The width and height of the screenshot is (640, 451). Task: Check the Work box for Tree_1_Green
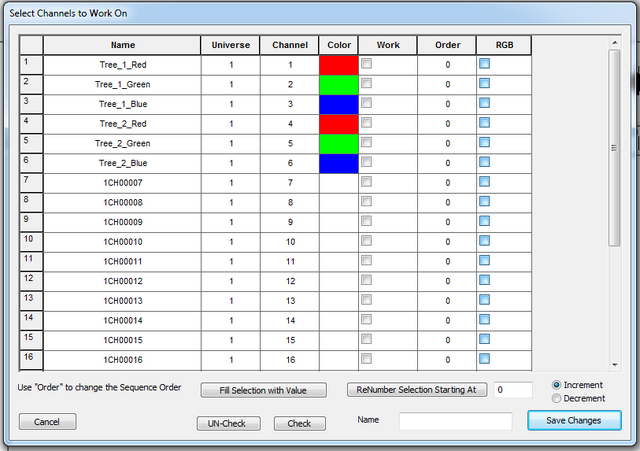pos(367,83)
